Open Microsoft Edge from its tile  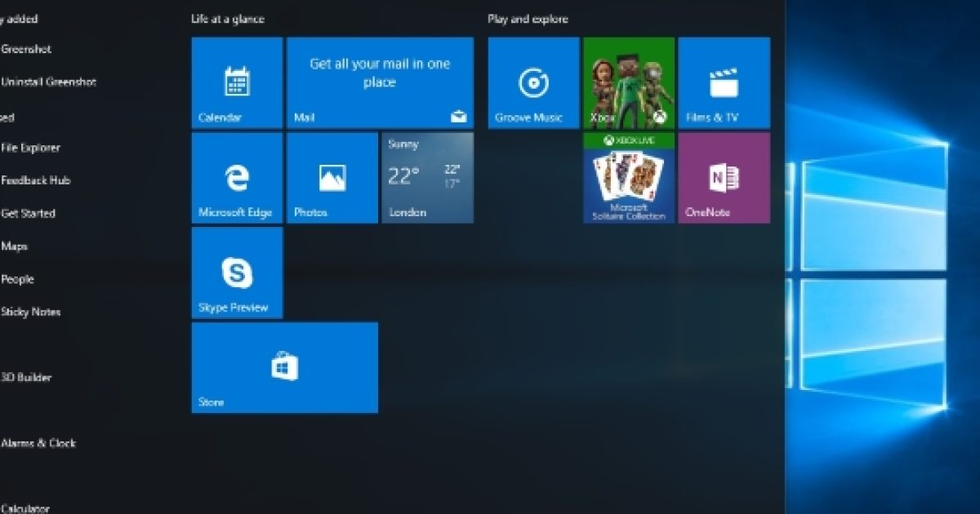(x=237, y=177)
